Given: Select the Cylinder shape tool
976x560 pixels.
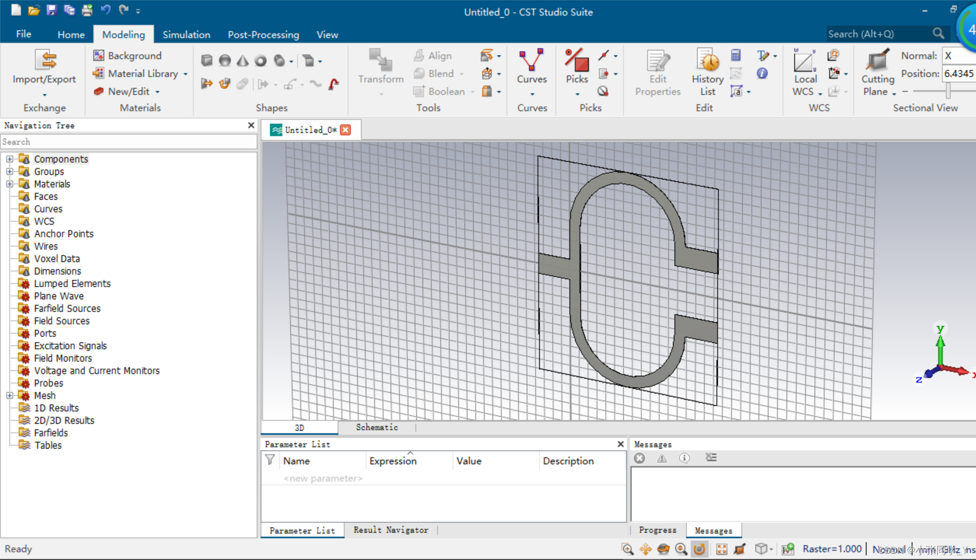Looking at the screenshot, I should point(279,61).
